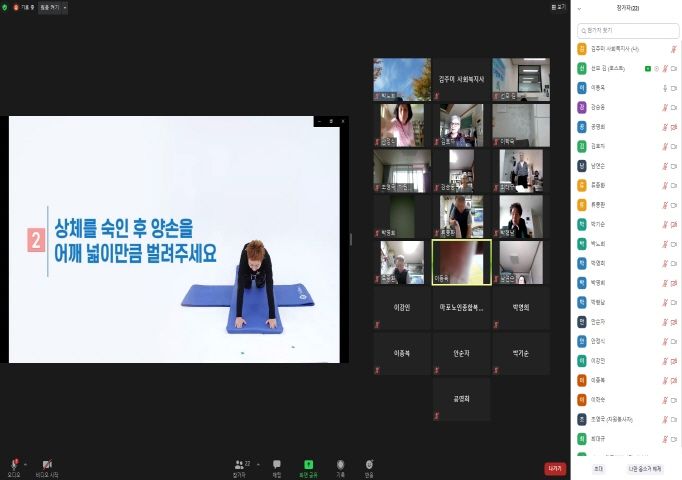Viewport: 682px width, 480px height.
Task: Click the 기록 record icon in toolbar
Action: pos(341,464)
